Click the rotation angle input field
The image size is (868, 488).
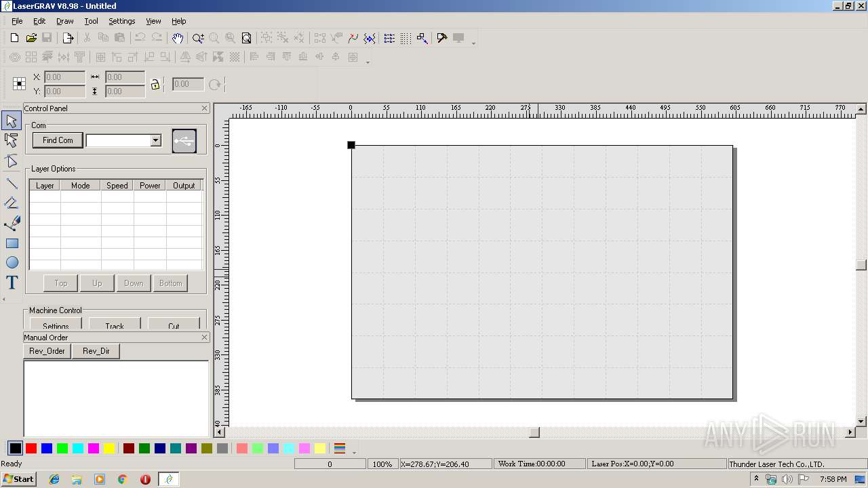[x=189, y=84]
